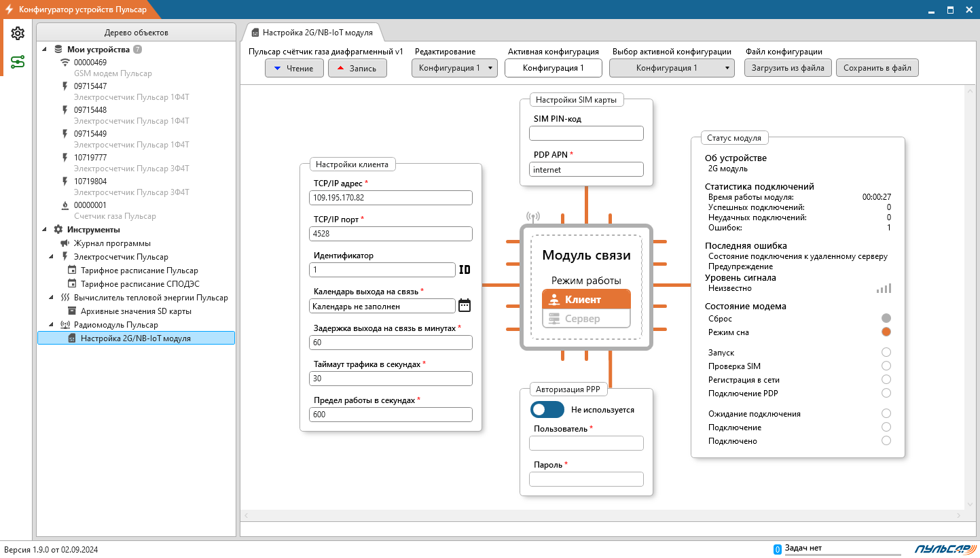Focus the TCP/IP адрес field
Screen dimensions: 980x558
click(x=391, y=198)
